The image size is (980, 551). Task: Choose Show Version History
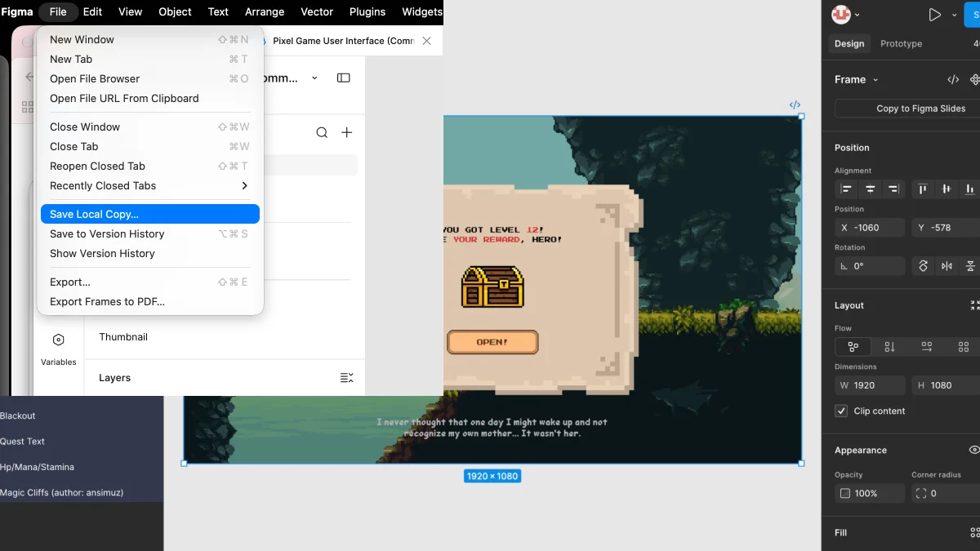[x=149, y=253]
